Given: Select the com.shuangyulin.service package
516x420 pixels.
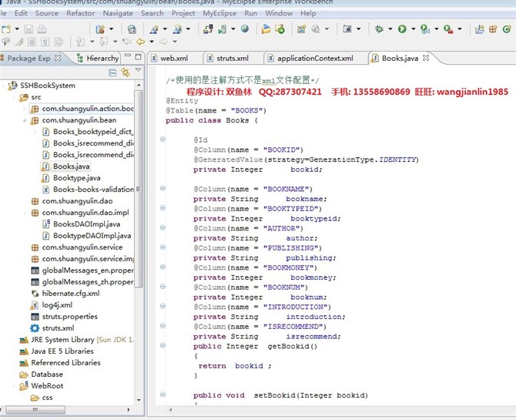Looking at the screenshot, I should tap(82, 247).
